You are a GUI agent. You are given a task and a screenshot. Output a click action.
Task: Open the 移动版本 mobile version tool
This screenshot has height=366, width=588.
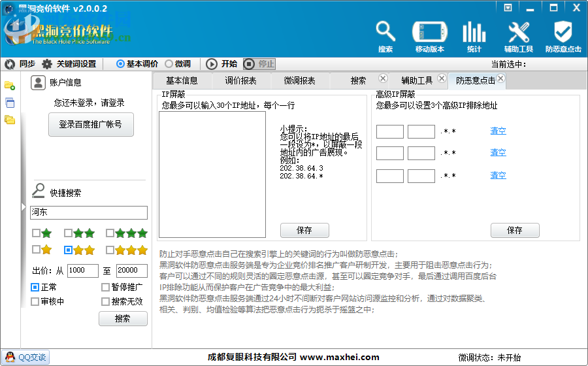[x=430, y=37]
